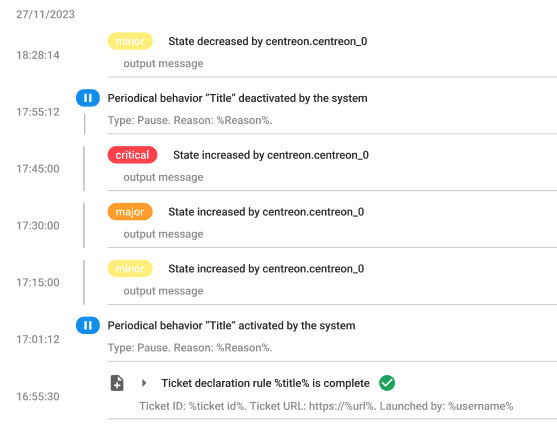Click the ticket declaration file icon

tap(117, 383)
